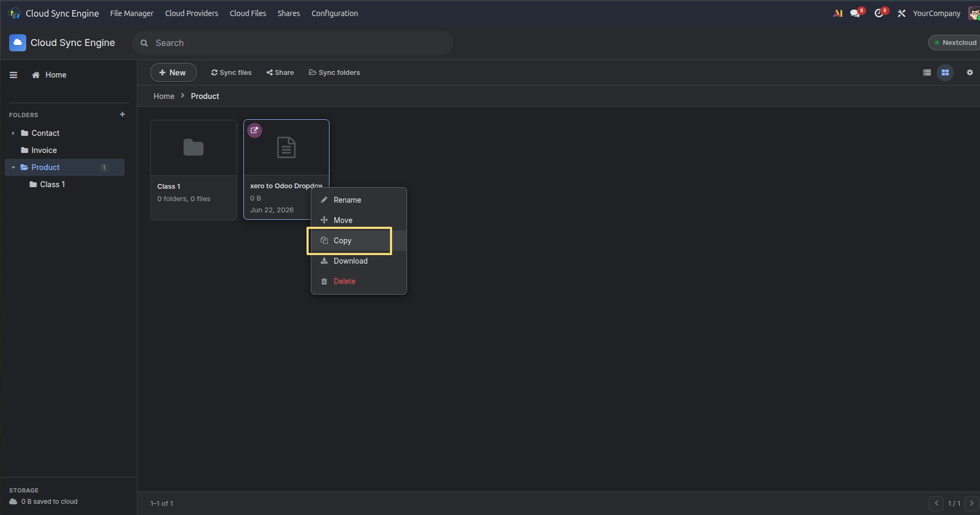Screen dimensions: 980x515
Task: Click the Sync folders button
Action: click(334, 73)
